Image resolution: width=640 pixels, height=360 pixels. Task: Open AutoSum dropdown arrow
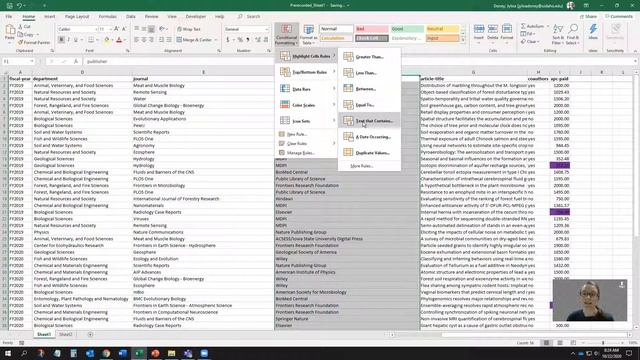tap(548, 26)
